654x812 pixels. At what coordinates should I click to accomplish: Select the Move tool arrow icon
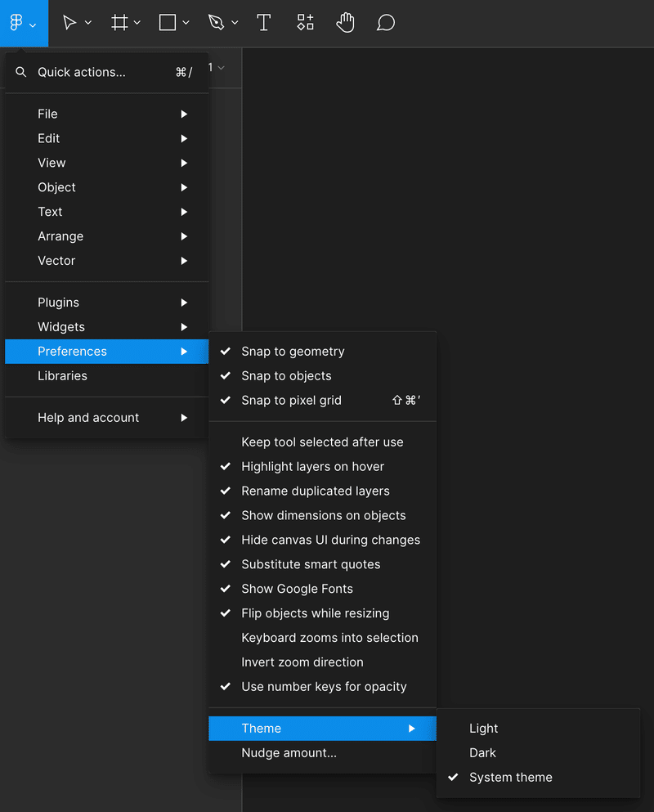70,23
